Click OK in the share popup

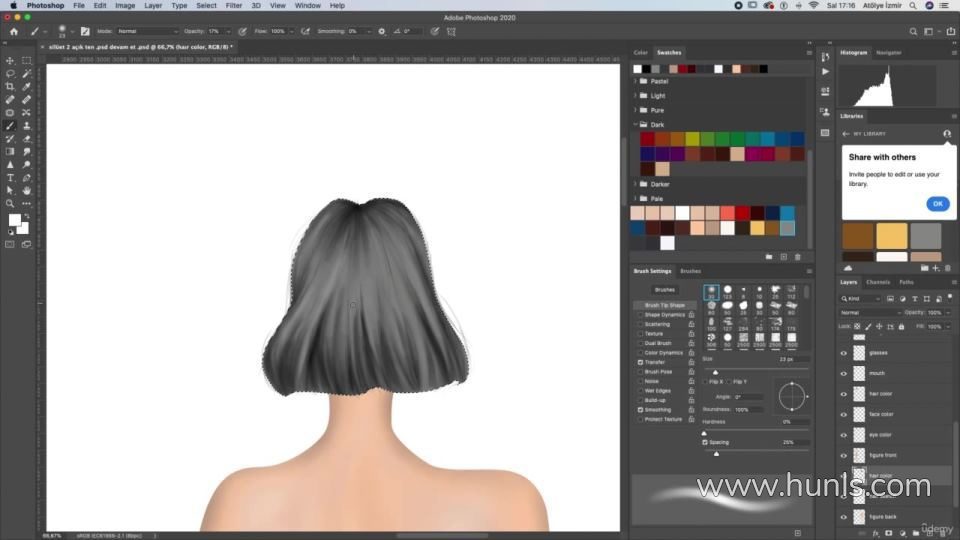click(x=937, y=203)
